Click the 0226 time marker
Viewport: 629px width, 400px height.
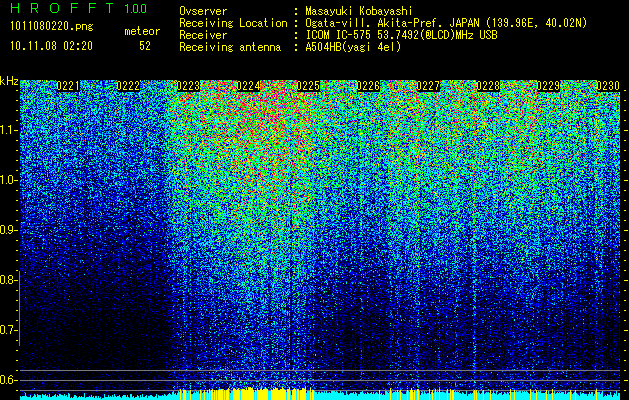click(x=368, y=86)
